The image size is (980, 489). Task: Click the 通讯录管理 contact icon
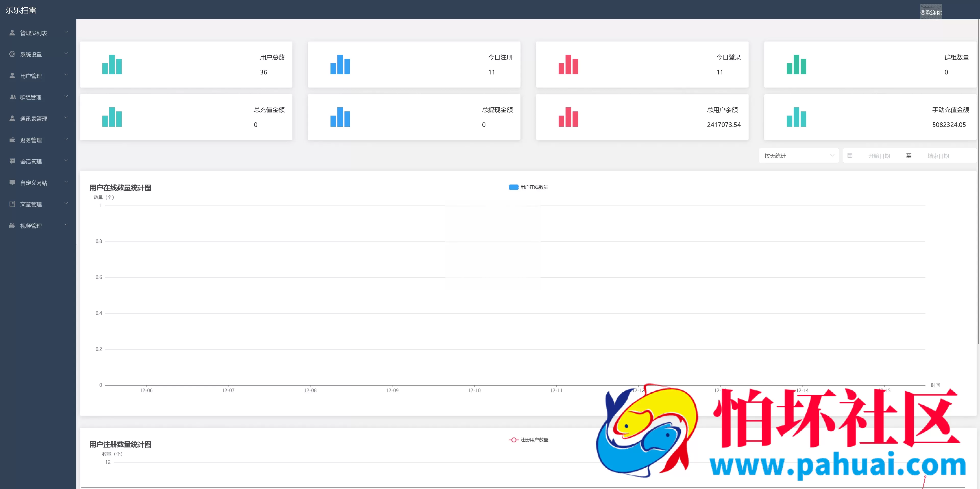click(x=12, y=118)
